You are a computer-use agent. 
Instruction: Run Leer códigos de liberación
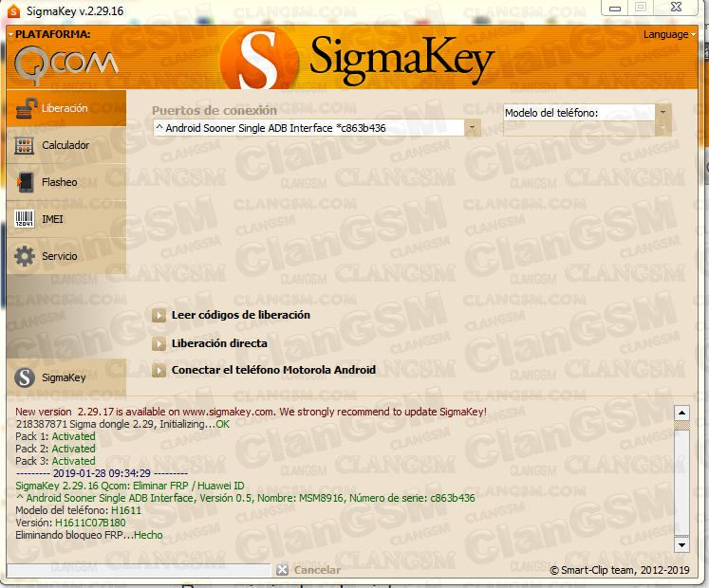tap(241, 315)
